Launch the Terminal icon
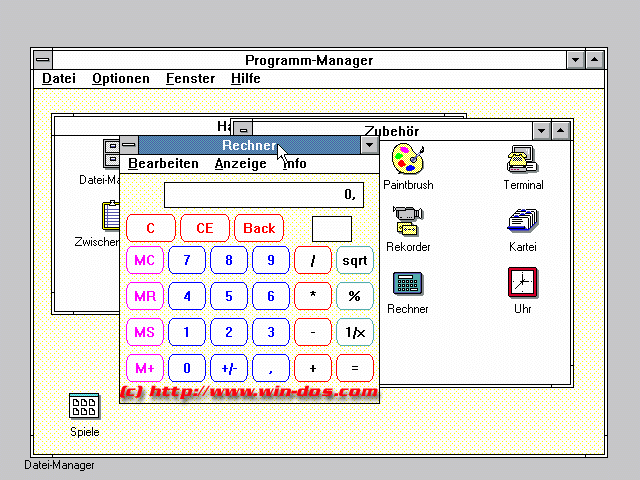The width and height of the screenshot is (640, 480). tap(522, 160)
